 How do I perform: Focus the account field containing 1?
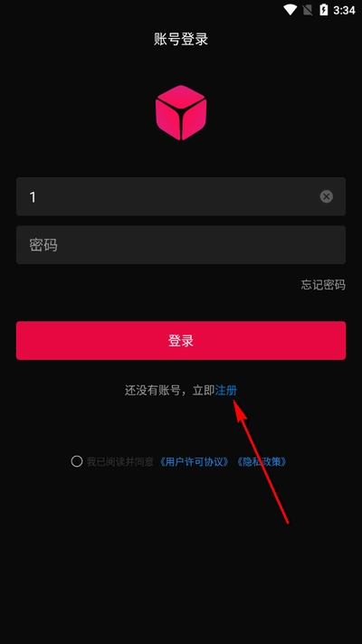pos(181,196)
